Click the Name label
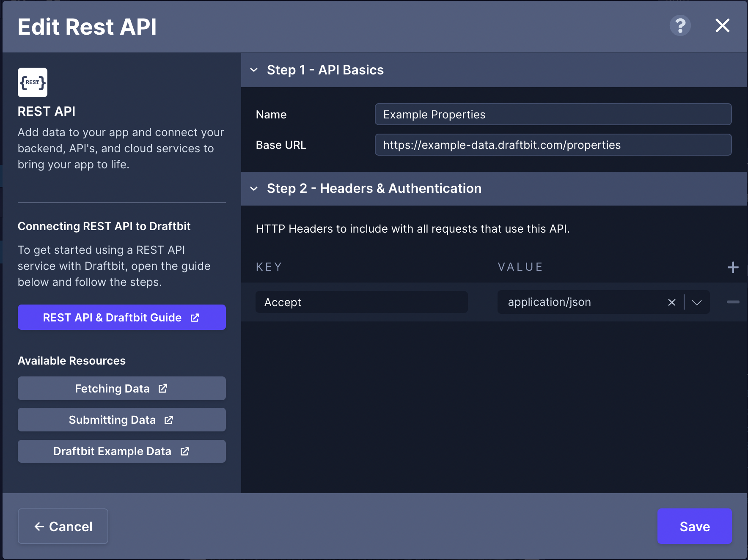Image resolution: width=748 pixels, height=560 pixels. (271, 115)
